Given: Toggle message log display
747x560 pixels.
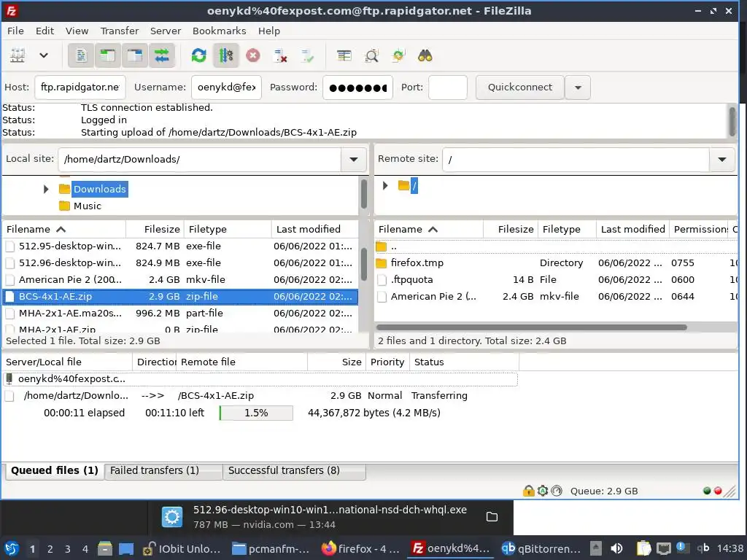Looking at the screenshot, I should click(81, 55).
